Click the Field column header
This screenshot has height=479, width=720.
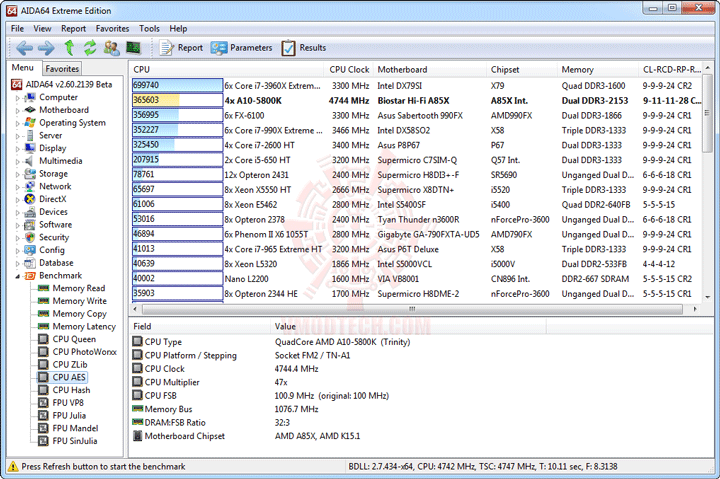(199, 327)
